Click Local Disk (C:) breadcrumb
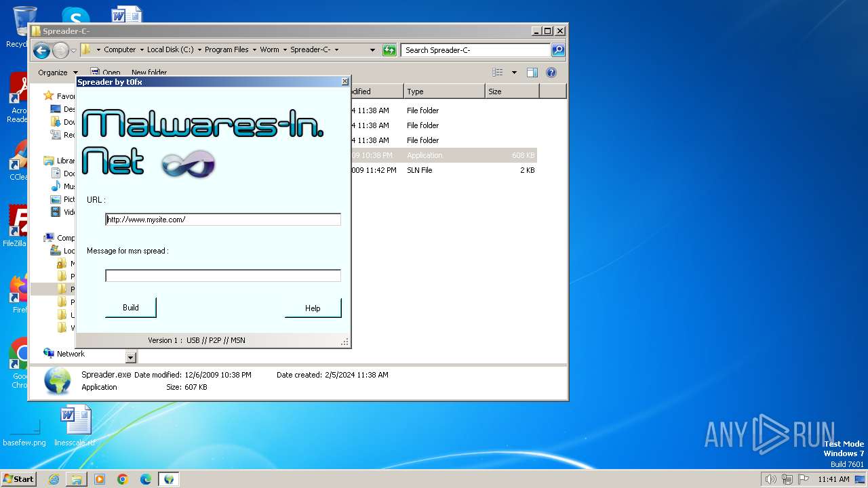This screenshot has height=488, width=868. [170, 49]
